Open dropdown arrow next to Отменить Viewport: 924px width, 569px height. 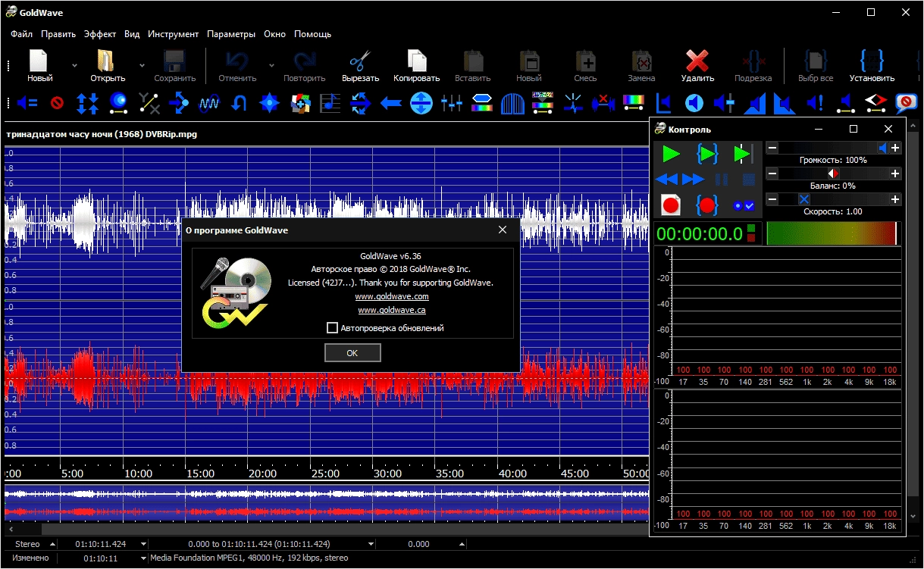pyautogui.click(x=272, y=65)
